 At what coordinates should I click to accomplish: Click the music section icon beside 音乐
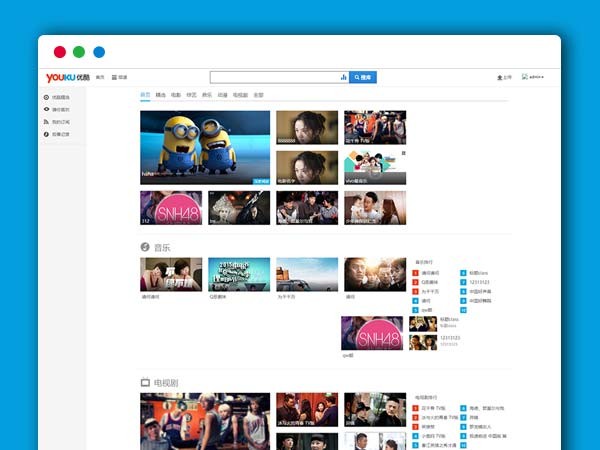[145, 246]
